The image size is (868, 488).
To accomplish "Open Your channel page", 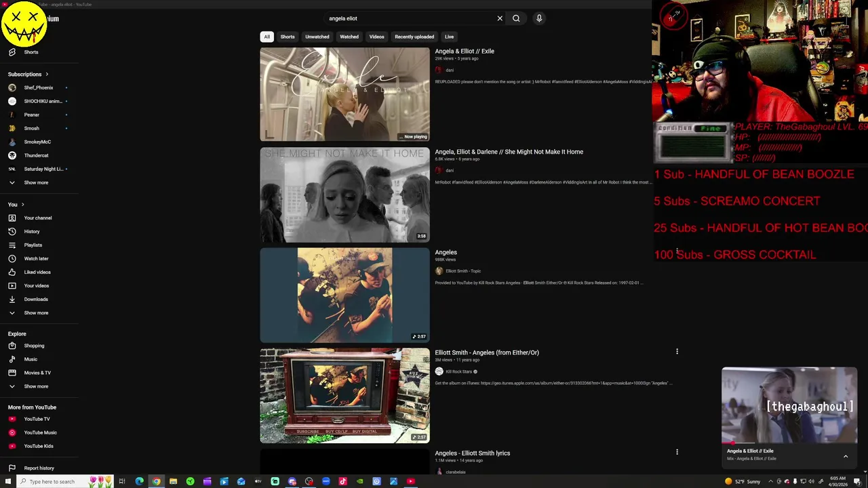I will pos(39,218).
